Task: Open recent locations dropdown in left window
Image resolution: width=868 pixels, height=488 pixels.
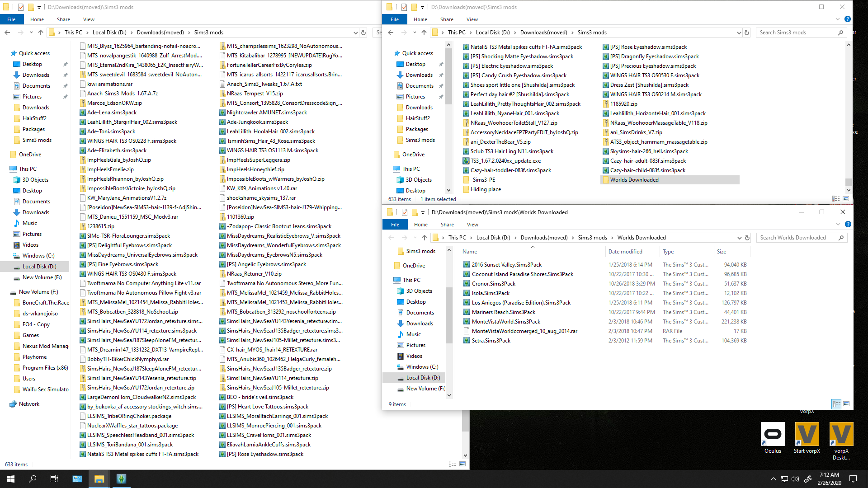Action: 31,33
